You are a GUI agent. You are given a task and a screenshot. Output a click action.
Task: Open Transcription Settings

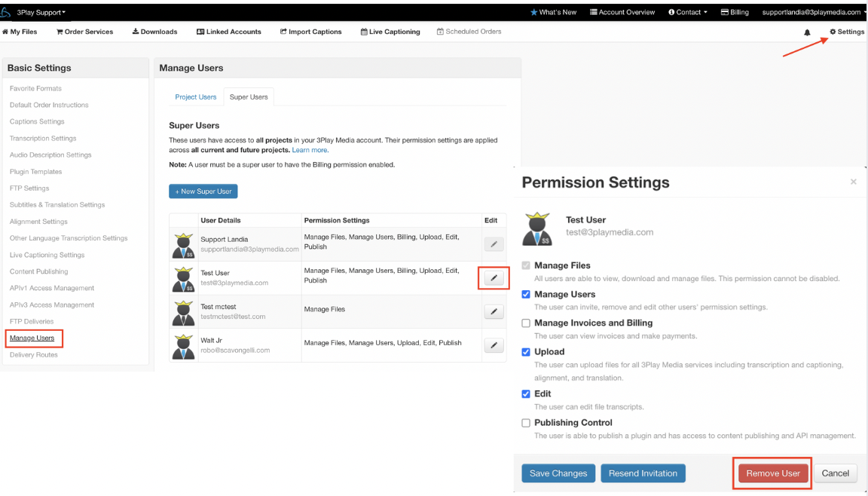[x=43, y=139]
